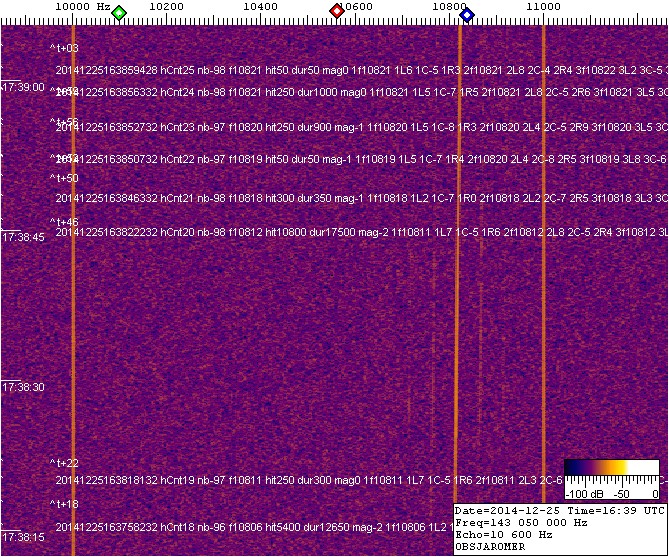Click the 10200 frequency axis label
669x557 pixels.
pos(165,7)
